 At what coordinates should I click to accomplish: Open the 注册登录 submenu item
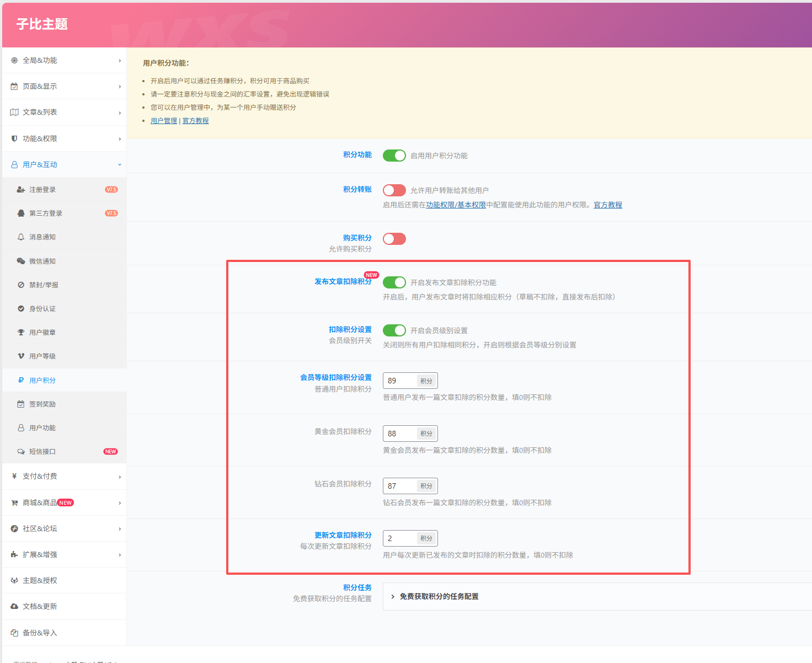click(42, 190)
